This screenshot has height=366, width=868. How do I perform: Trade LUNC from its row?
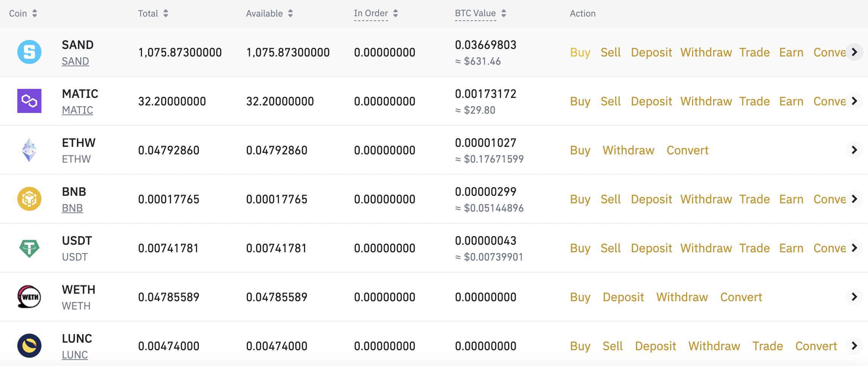pyautogui.click(x=768, y=346)
